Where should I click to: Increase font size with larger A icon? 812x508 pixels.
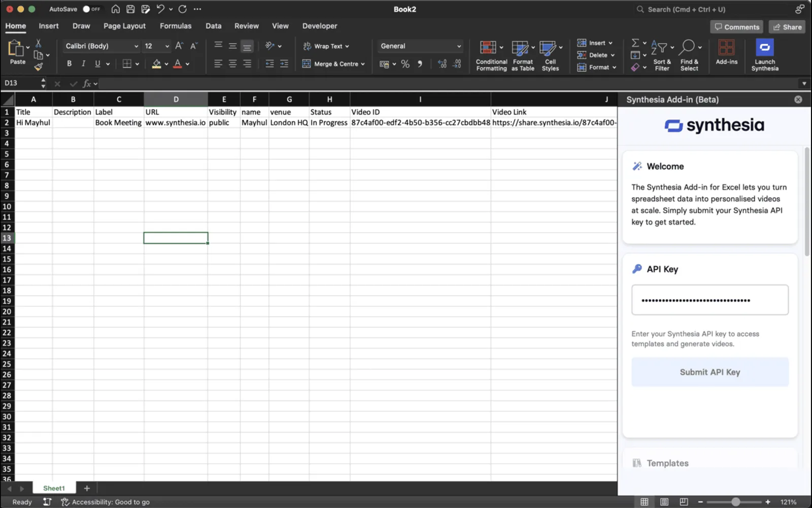[x=179, y=46]
